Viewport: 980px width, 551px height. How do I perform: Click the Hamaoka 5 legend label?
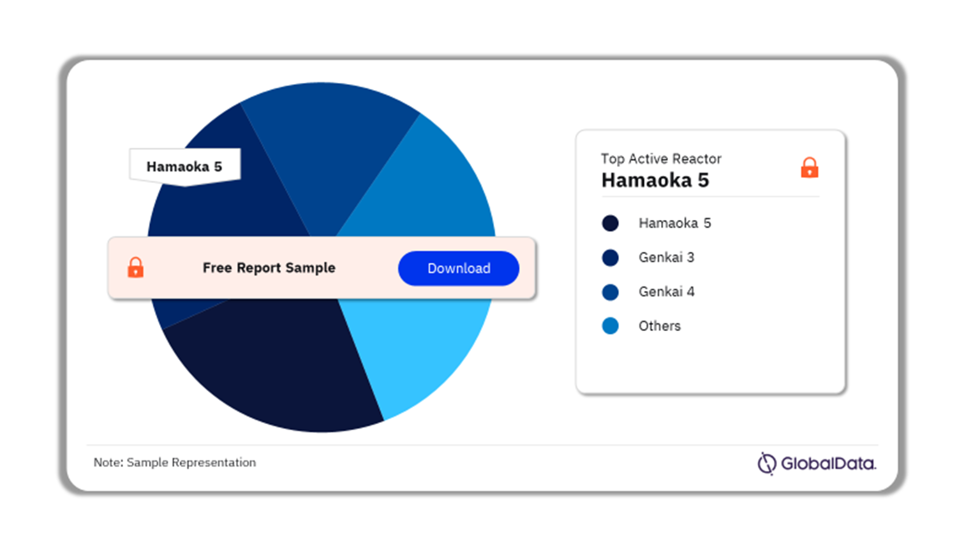674,223
